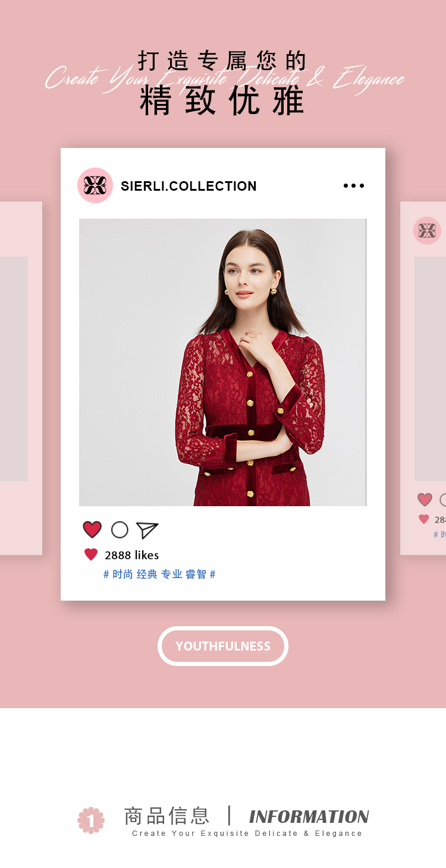This screenshot has width=446, height=868.
Task: Click the small heart beside 2888 likes
Action: (x=91, y=555)
